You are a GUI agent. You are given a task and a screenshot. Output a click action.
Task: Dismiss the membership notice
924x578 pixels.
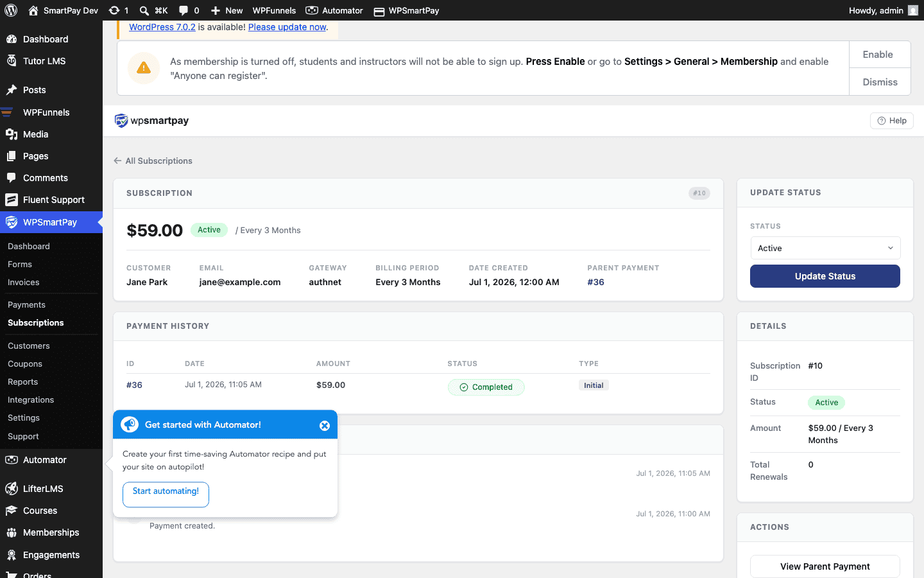[879, 82]
